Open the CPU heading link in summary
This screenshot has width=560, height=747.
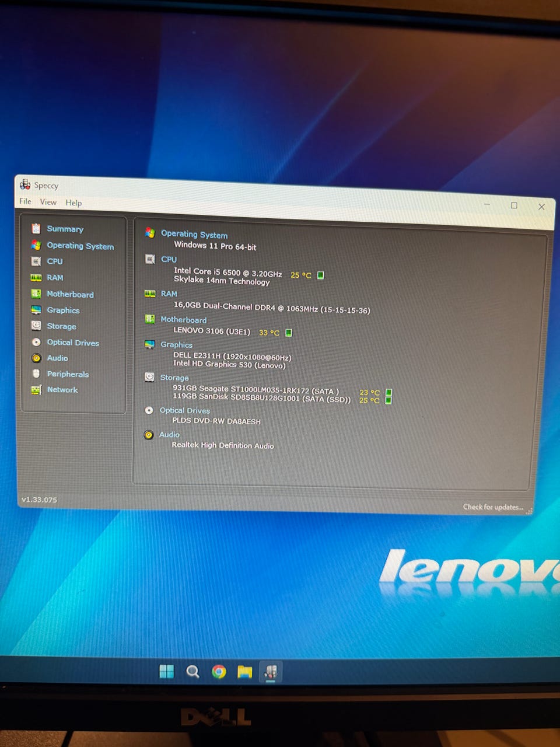point(169,259)
